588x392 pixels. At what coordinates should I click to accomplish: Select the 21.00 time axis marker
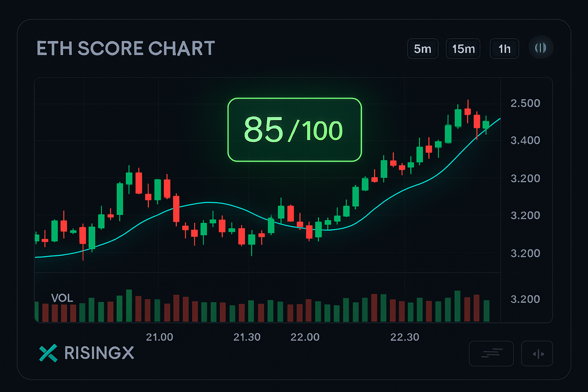pyautogui.click(x=160, y=337)
